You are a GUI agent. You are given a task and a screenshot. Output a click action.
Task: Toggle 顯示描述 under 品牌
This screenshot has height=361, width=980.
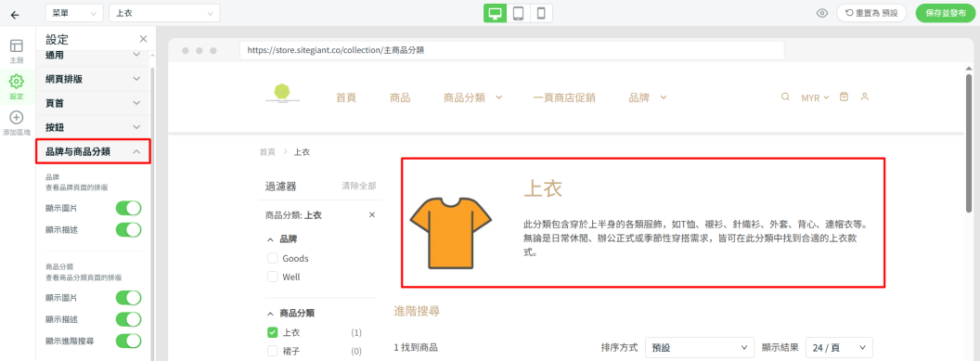click(x=129, y=230)
